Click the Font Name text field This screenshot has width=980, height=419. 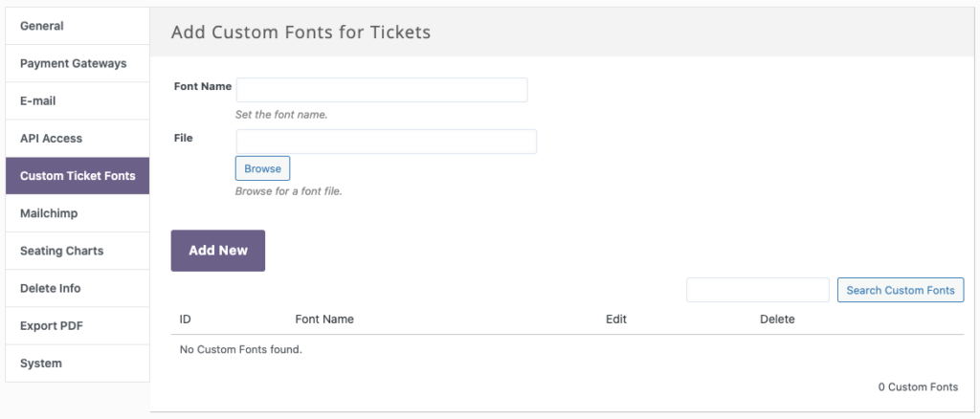pyautogui.click(x=382, y=90)
